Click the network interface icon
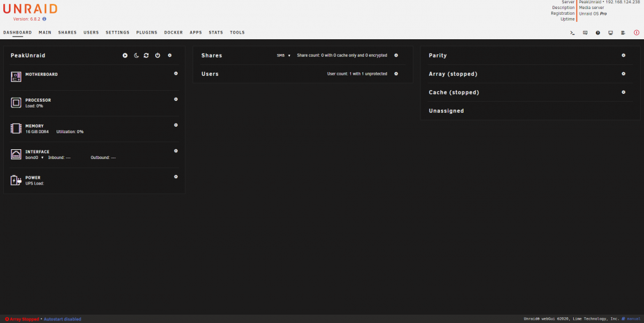Screen dimensions: 644x323 pos(16,154)
